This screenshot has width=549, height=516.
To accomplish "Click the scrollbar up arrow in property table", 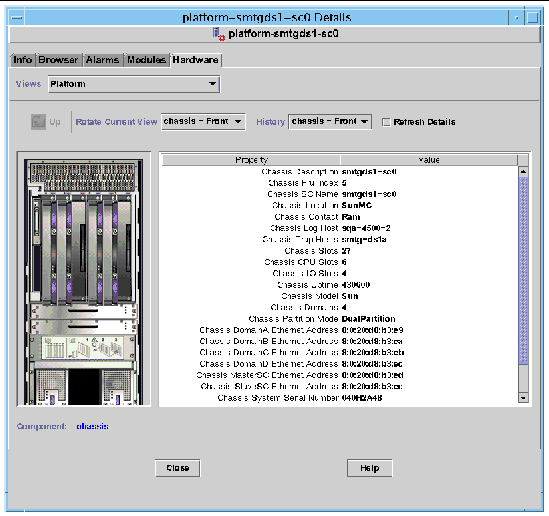I will (523, 171).
